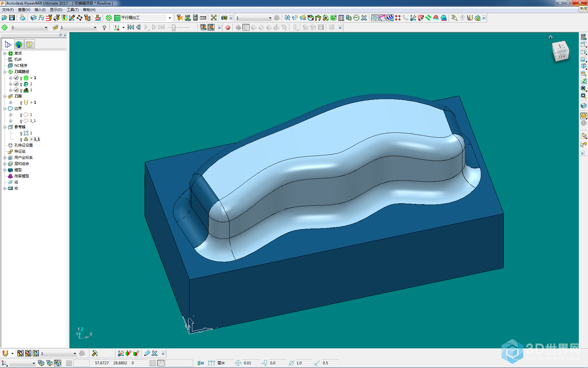Click the clock statistics icon in toolbar
Viewport: 588px width, 368px height.
pyautogui.click(x=356, y=18)
